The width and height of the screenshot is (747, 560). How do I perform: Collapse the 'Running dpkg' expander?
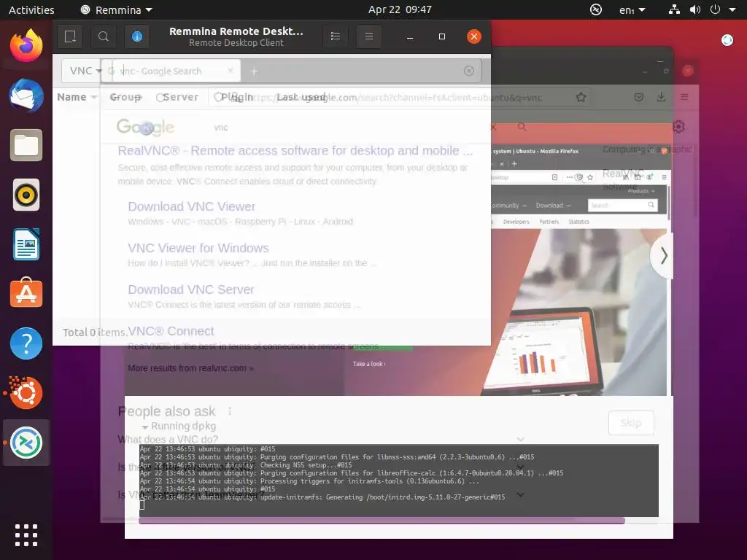tap(145, 427)
